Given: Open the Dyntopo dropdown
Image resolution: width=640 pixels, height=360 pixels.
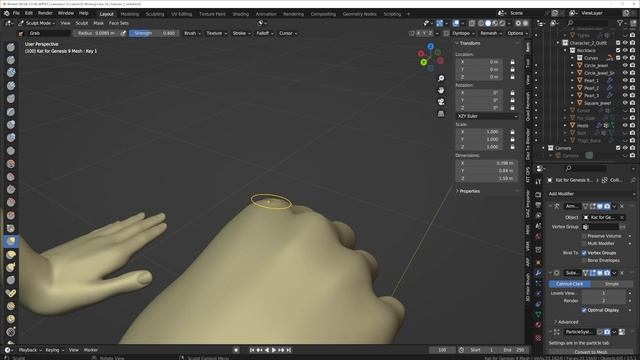Looking at the screenshot, I should coord(463,33).
